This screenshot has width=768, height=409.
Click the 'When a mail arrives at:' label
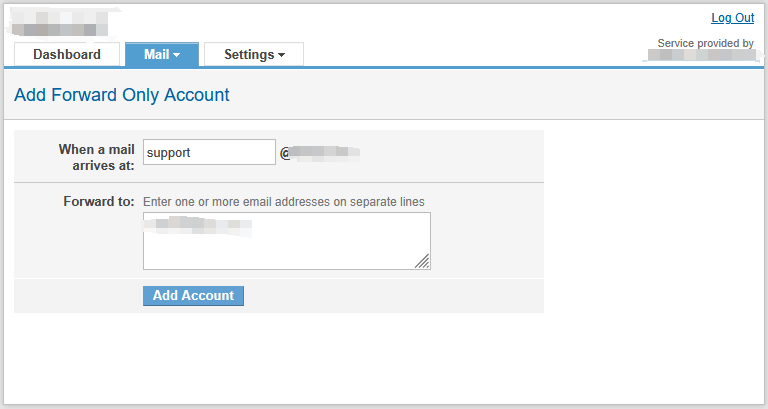(96, 157)
